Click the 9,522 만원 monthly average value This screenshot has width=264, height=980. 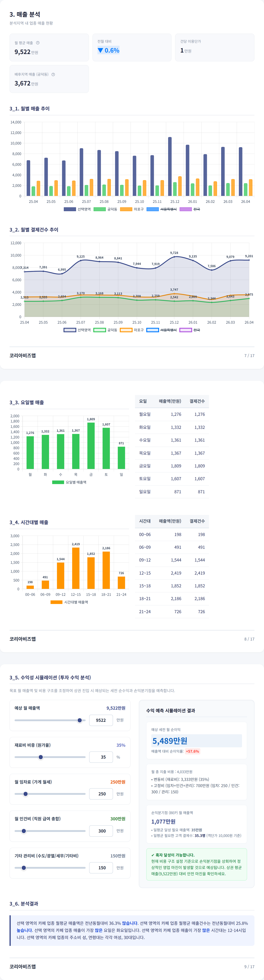click(26, 52)
